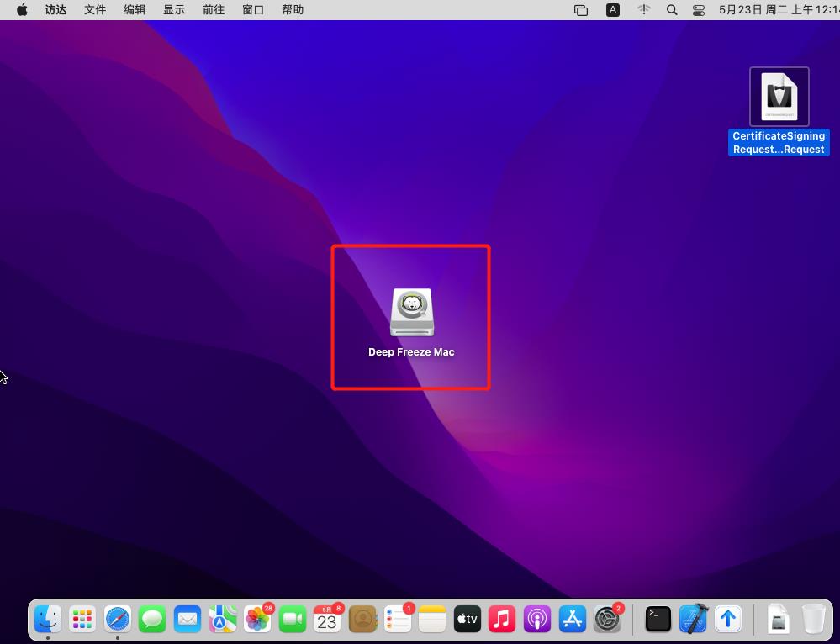The width and height of the screenshot is (840, 644).
Task: Open the Trash in the Dock
Action: coord(813,620)
